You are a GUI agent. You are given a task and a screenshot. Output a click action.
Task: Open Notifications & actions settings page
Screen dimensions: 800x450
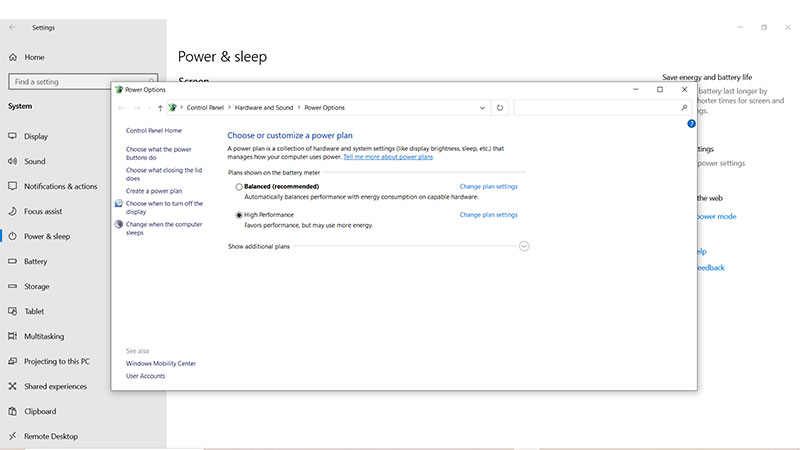click(x=60, y=186)
